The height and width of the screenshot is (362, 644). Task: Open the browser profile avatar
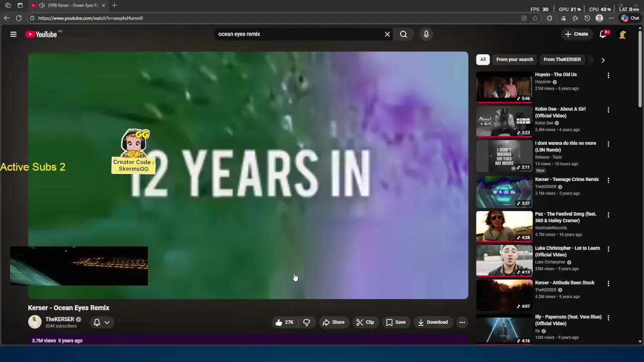tap(599, 18)
